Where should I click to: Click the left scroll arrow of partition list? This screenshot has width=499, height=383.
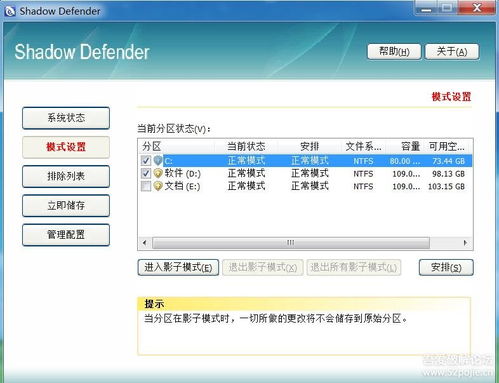[x=145, y=243]
